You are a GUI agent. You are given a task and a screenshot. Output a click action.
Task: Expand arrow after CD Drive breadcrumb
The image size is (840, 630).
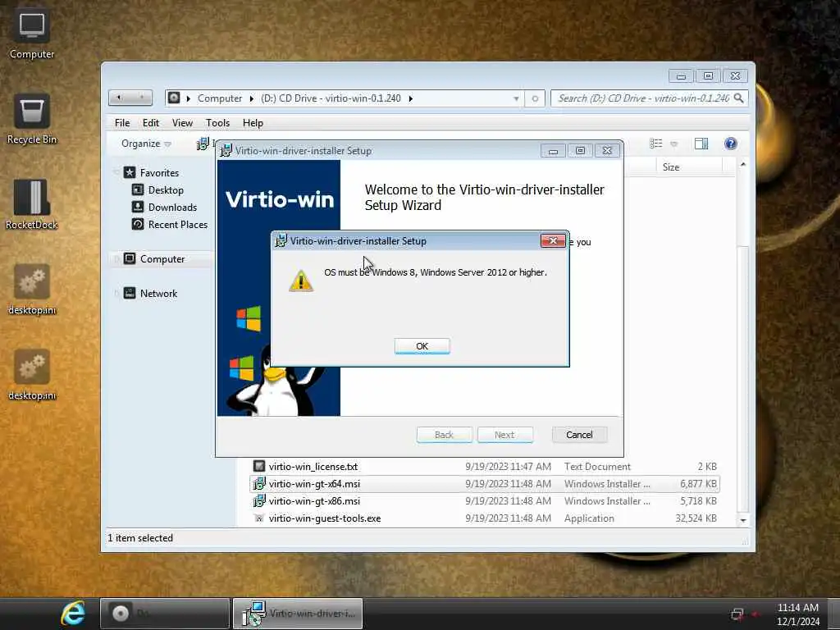[x=410, y=98]
